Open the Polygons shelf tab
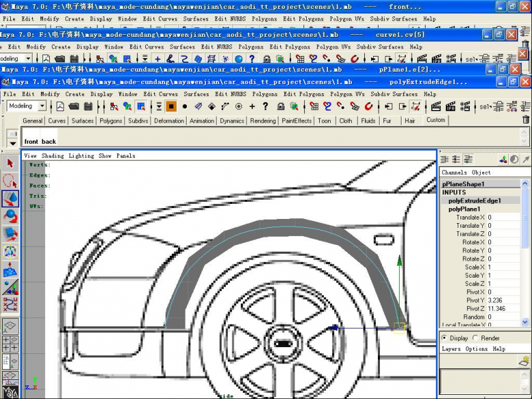 pyautogui.click(x=110, y=121)
